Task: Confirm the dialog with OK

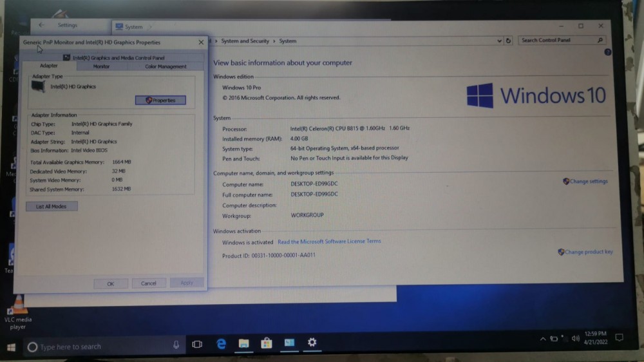Action: 111,283
